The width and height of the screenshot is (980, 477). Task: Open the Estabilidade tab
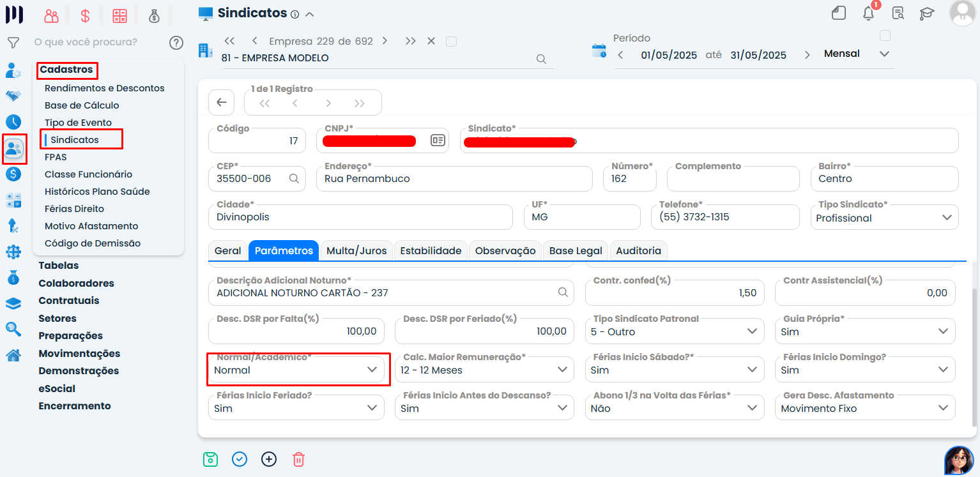tap(431, 251)
